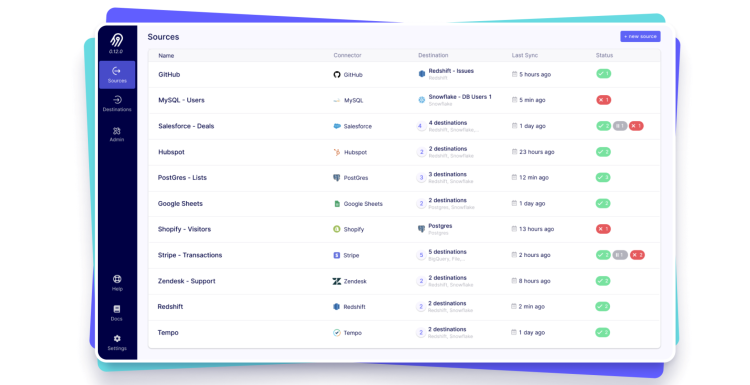750x385 pixels.
Task: Open the Sources sidebar section
Action: click(117, 75)
